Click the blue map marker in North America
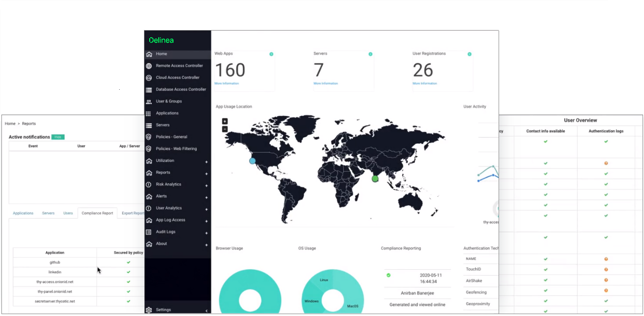This screenshot has height=316, width=644. pyautogui.click(x=253, y=161)
